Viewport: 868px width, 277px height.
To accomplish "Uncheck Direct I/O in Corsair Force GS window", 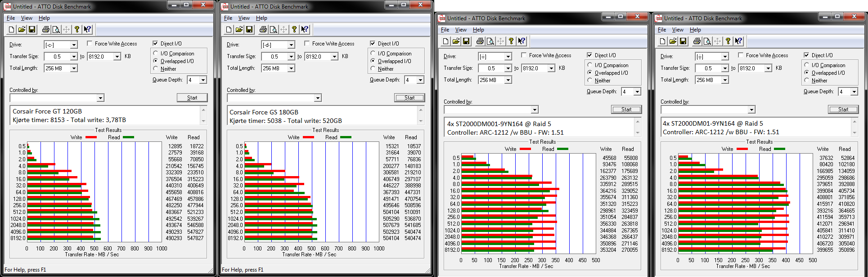I will 373,44.
